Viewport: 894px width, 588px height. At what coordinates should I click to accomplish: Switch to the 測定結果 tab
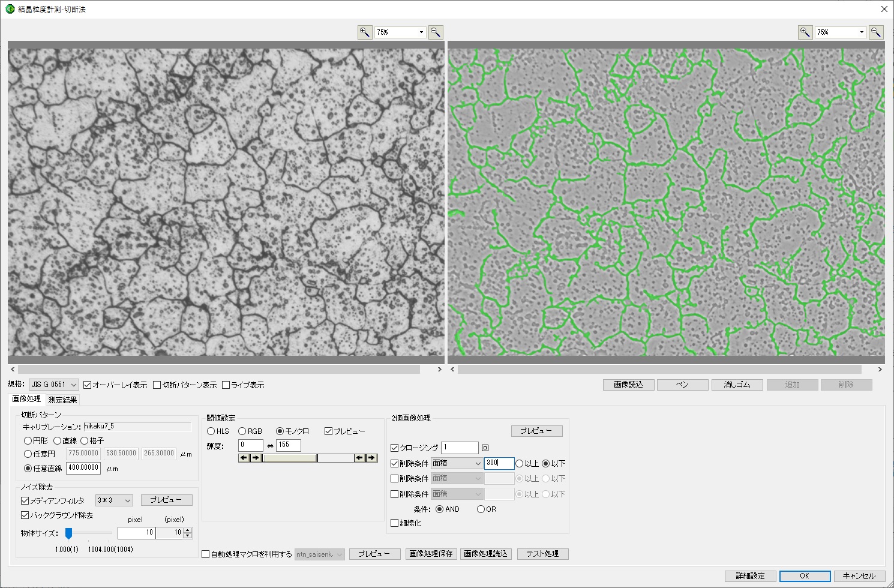[62, 400]
